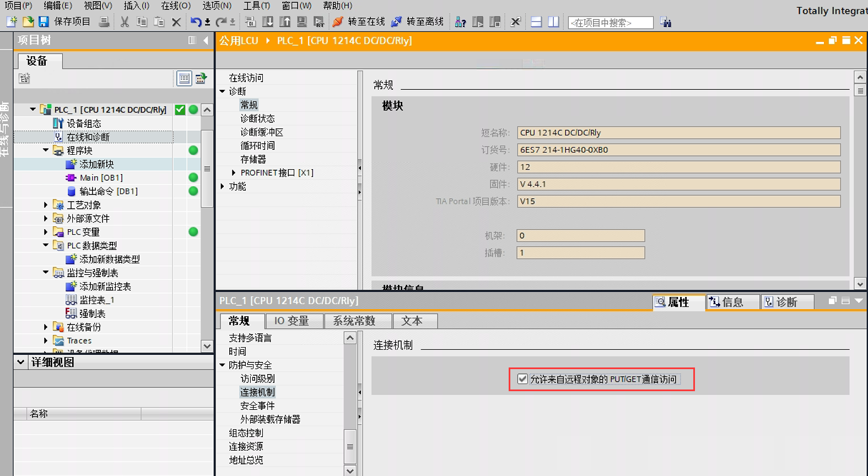This screenshot has height=476, width=868.
Task: Click the Delete X icon next to Paste
Action: coord(176,22)
